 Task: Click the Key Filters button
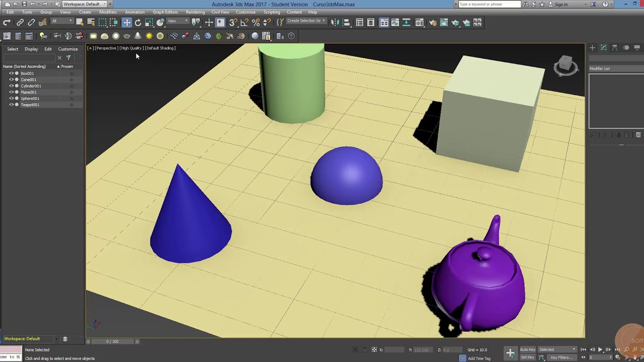(x=561, y=357)
